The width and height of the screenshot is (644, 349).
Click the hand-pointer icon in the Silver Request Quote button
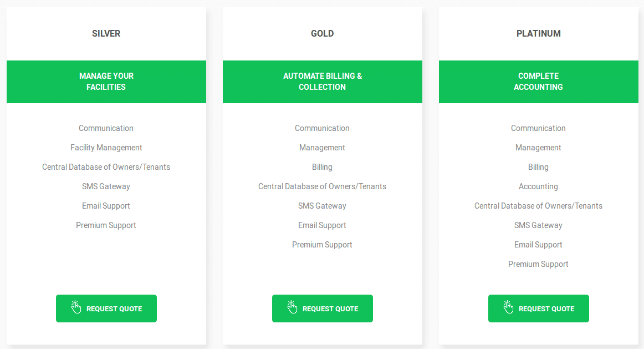point(76,307)
